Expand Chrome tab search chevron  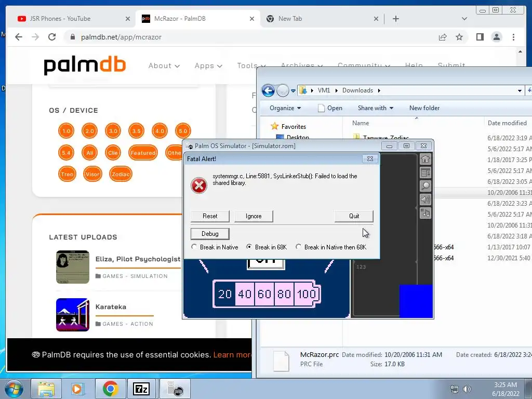coord(464,19)
